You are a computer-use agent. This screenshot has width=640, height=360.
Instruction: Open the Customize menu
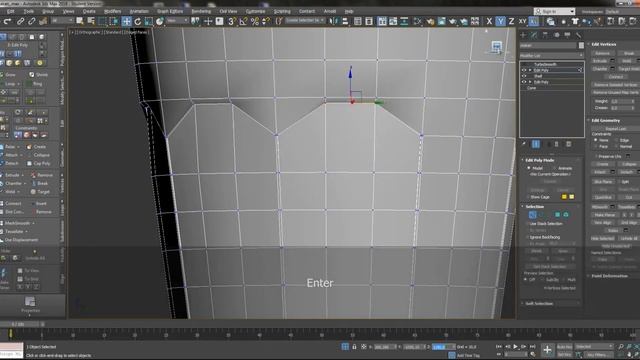coord(256,11)
